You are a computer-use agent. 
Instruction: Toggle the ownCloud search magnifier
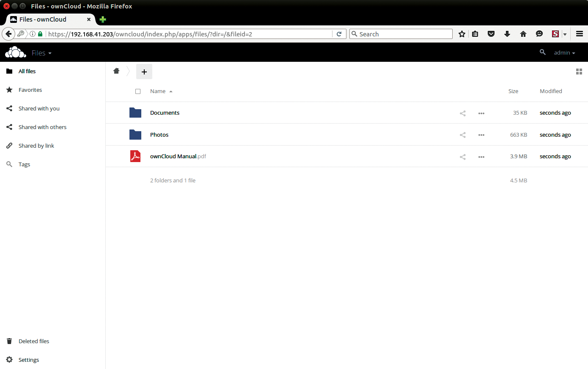[543, 52]
